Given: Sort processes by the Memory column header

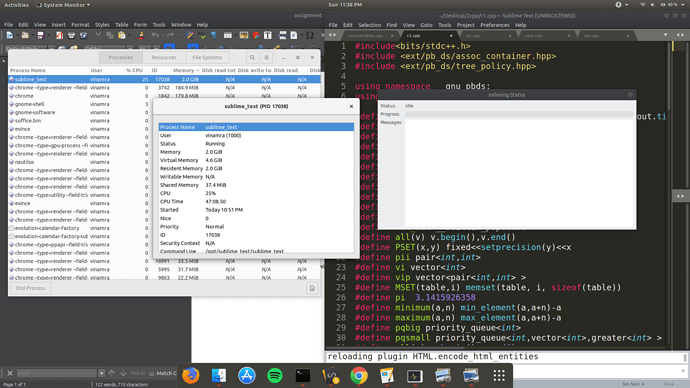Looking at the screenshot, I should (x=185, y=70).
